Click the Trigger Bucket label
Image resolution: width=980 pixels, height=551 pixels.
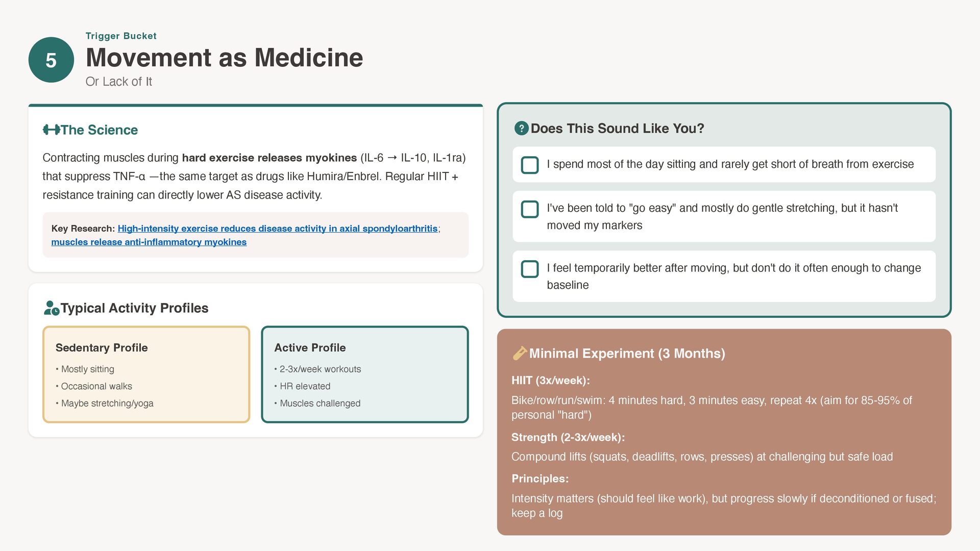pyautogui.click(x=121, y=36)
